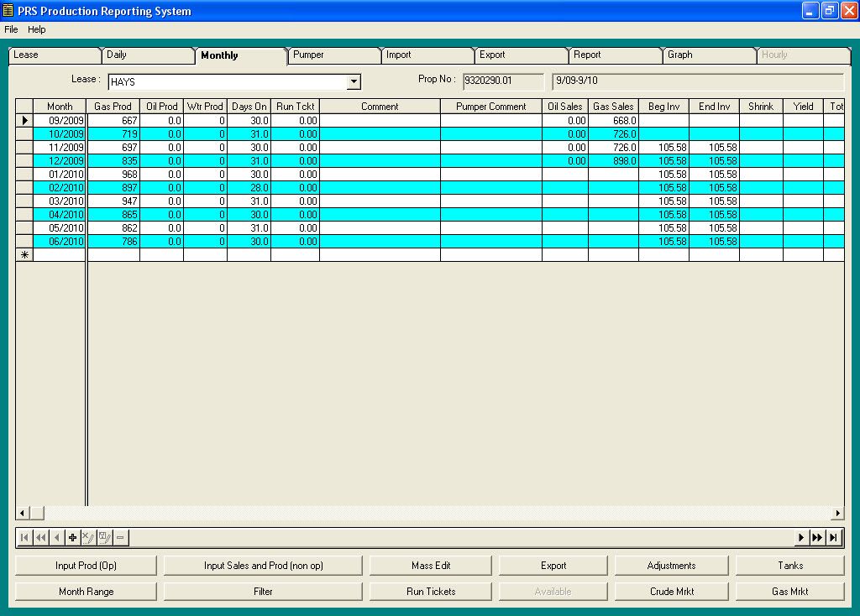
Task: Select the row marker for 09/2009
Action: coord(24,120)
